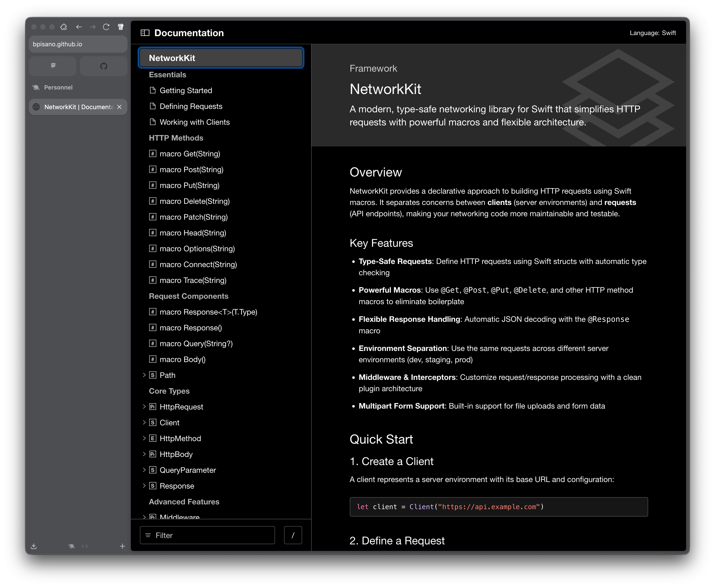The width and height of the screenshot is (715, 588).
Task: Switch to the Personnel space
Action: tap(58, 87)
